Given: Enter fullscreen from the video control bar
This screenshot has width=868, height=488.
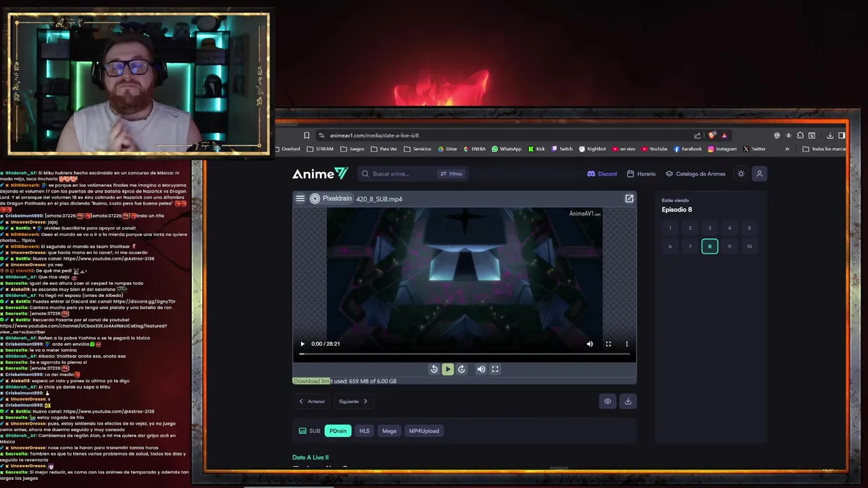Looking at the screenshot, I should click(608, 344).
